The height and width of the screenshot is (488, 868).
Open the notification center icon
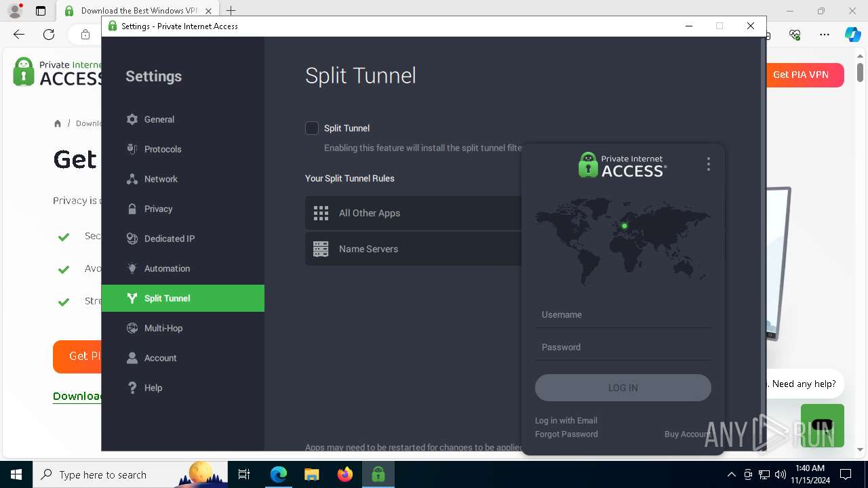(x=846, y=474)
